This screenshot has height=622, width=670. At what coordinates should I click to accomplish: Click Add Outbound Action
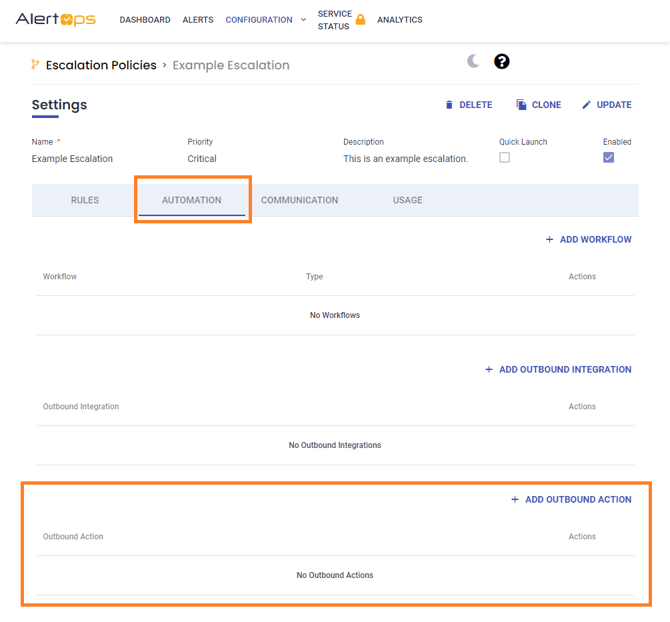click(571, 500)
